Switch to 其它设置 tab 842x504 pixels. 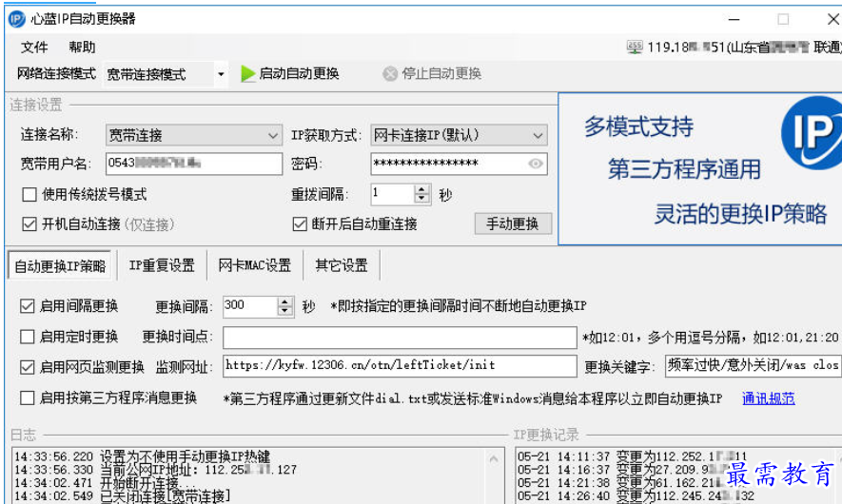[342, 265]
